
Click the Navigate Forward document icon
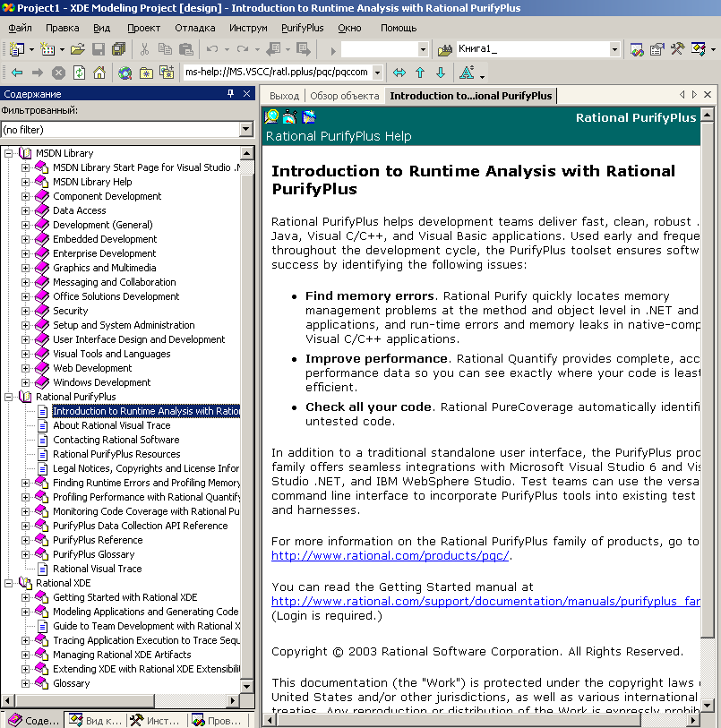(x=304, y=48)
